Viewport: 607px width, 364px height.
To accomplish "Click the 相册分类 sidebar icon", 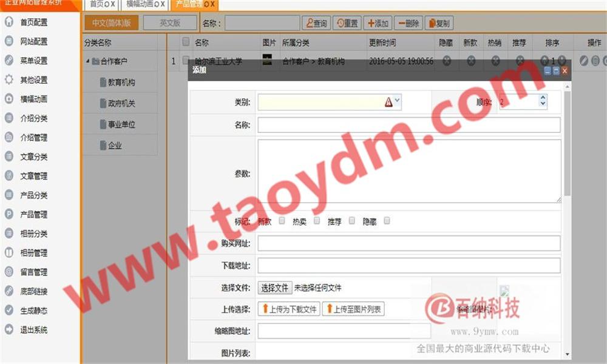I will (9, 233).
